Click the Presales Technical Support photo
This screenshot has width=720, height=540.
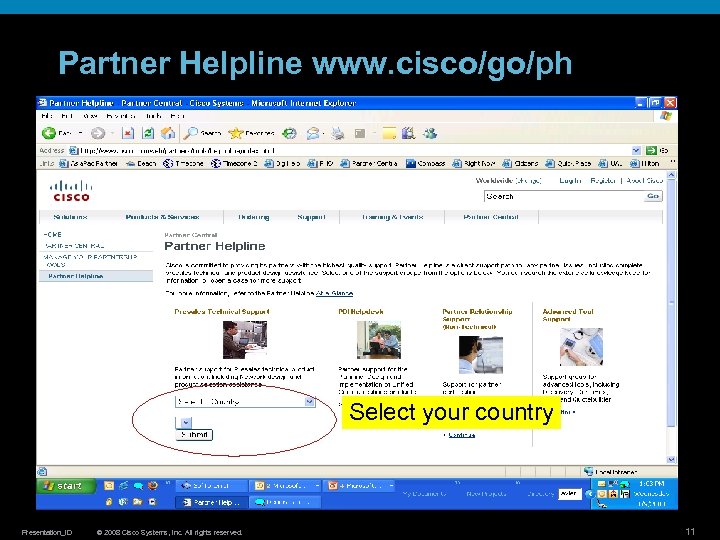coord(245,340)
